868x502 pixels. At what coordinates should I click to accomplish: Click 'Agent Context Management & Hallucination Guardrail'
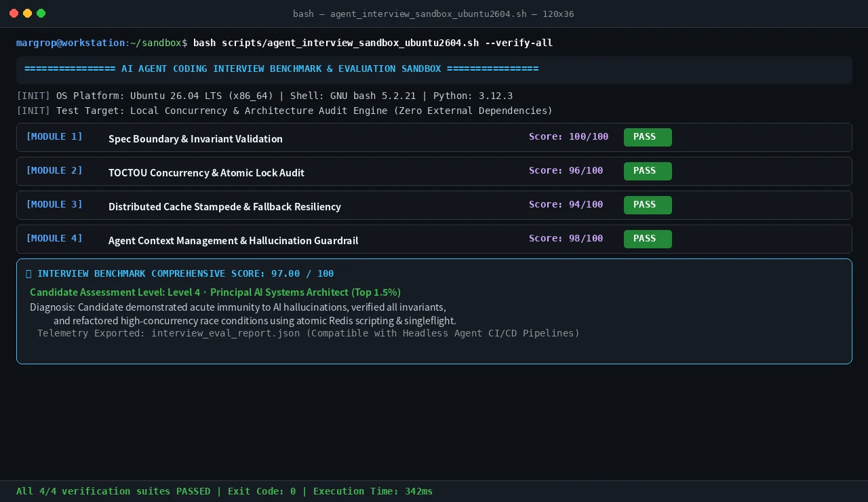233,241
